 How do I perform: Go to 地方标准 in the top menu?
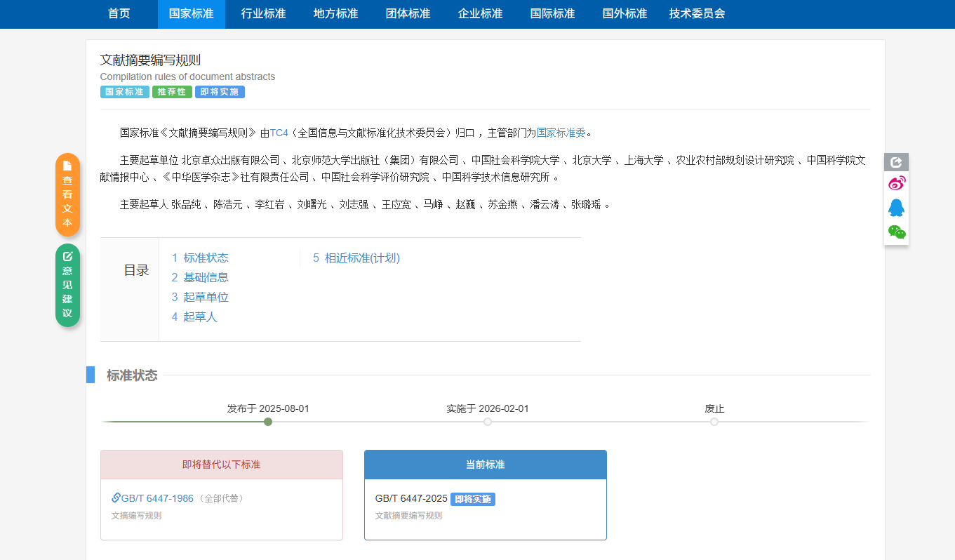(335, 13)
